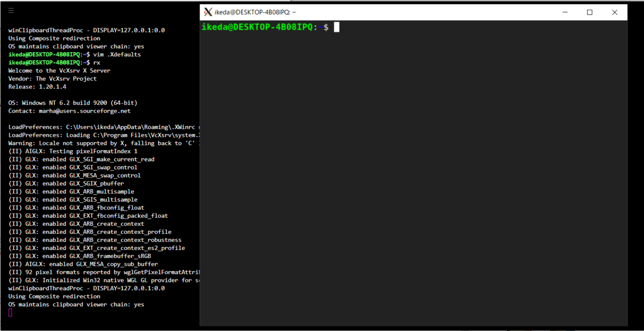
Task: Click the magenta cursor in the background terminal
Action: pyautogui.click(x=10, y=312)
